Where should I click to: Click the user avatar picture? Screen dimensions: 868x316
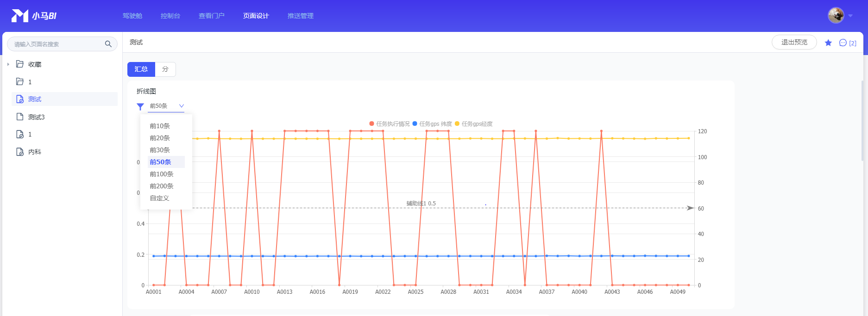tap(836, 15)
